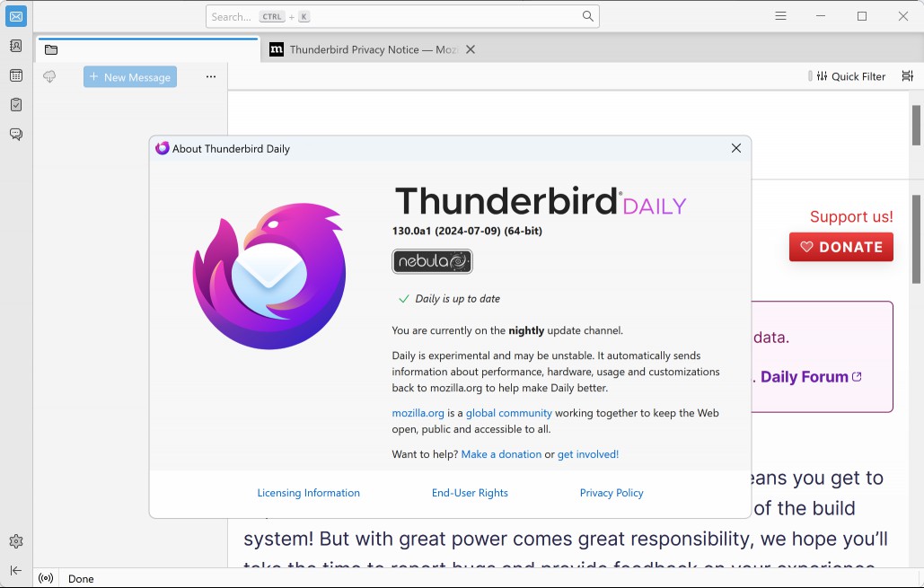Click the New Message button
Screen dimensions: 924x588
point(130,76)
